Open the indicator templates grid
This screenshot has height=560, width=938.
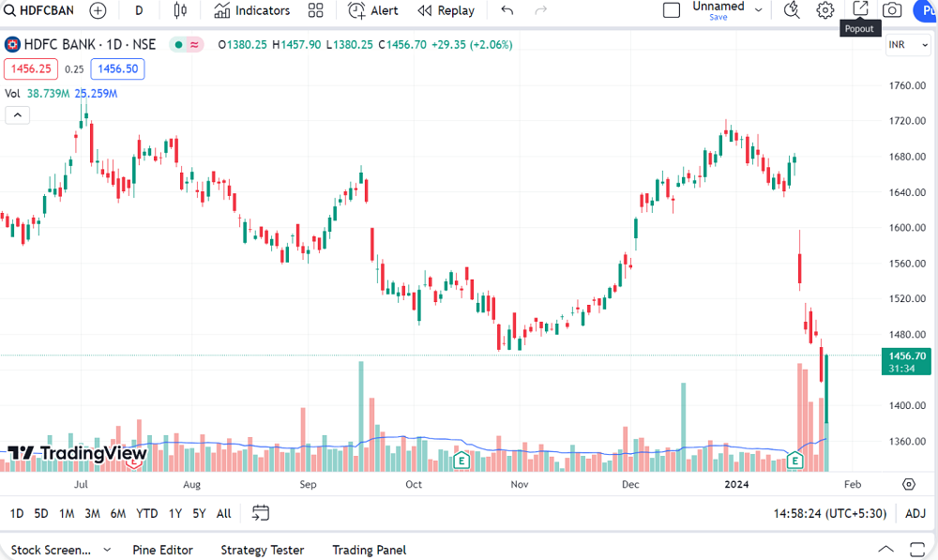coord(315,10)
